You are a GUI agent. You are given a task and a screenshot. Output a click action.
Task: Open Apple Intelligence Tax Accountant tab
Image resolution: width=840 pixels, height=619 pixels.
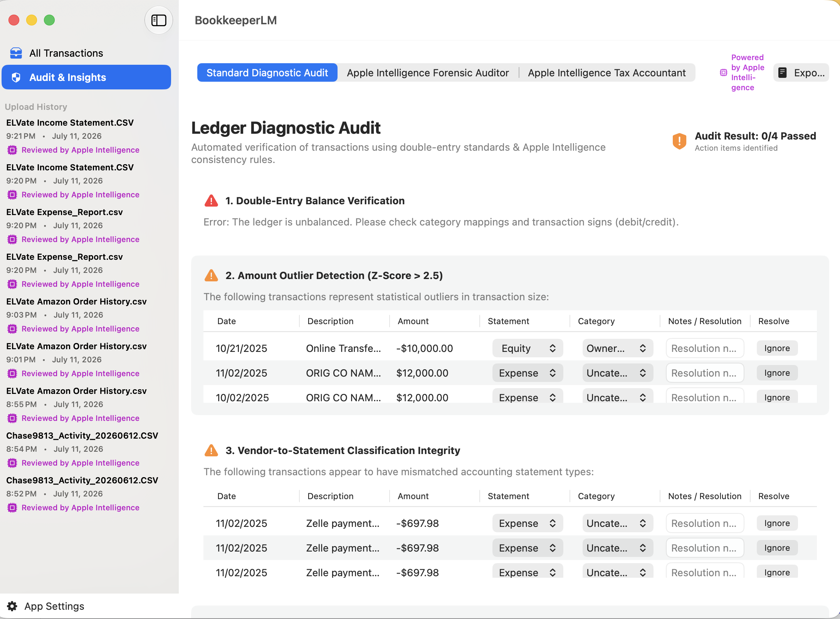point(607,72)
